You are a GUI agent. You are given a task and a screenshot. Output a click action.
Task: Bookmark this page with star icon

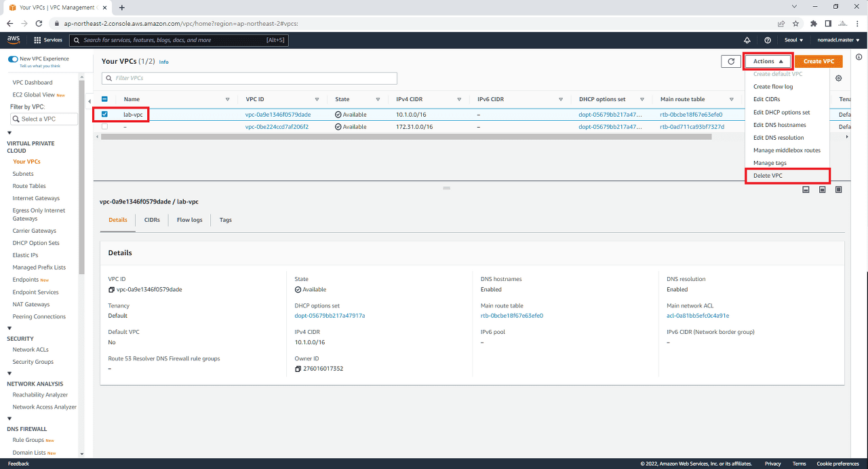[796, 23]
